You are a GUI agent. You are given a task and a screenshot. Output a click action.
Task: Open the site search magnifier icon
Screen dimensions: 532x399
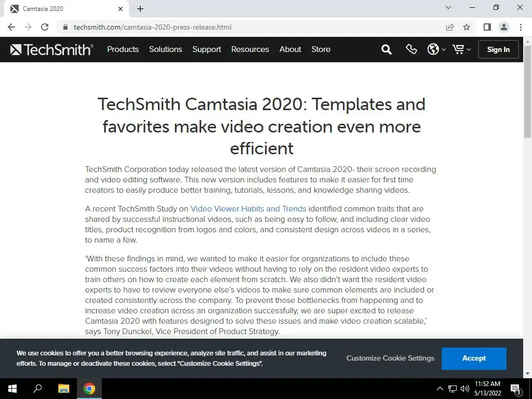pos(386,49)
